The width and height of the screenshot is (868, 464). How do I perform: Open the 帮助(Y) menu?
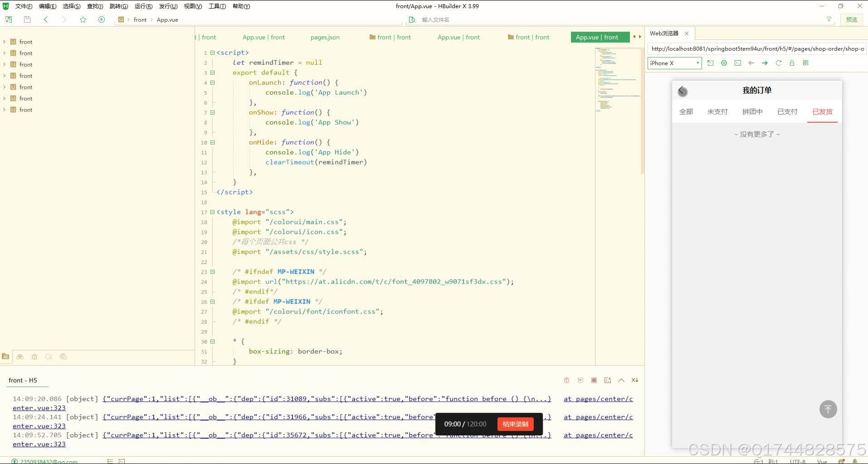[241, 6]
